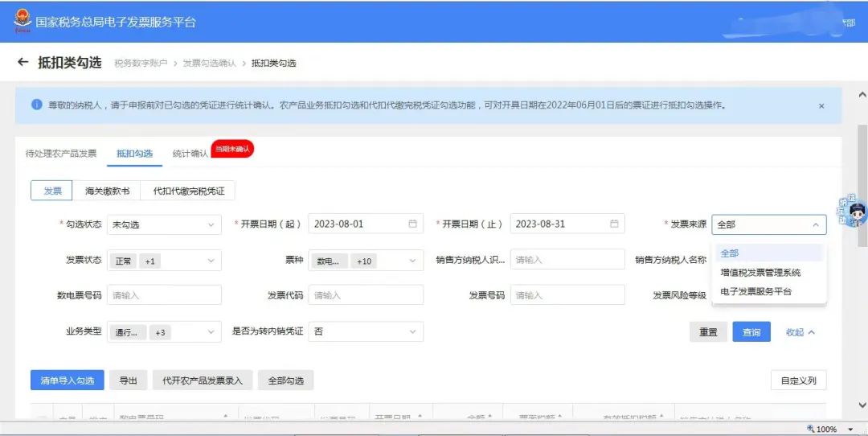Choose 增值税发票管理系统 option
The image size is (868, 436).
tap(760, 272)
